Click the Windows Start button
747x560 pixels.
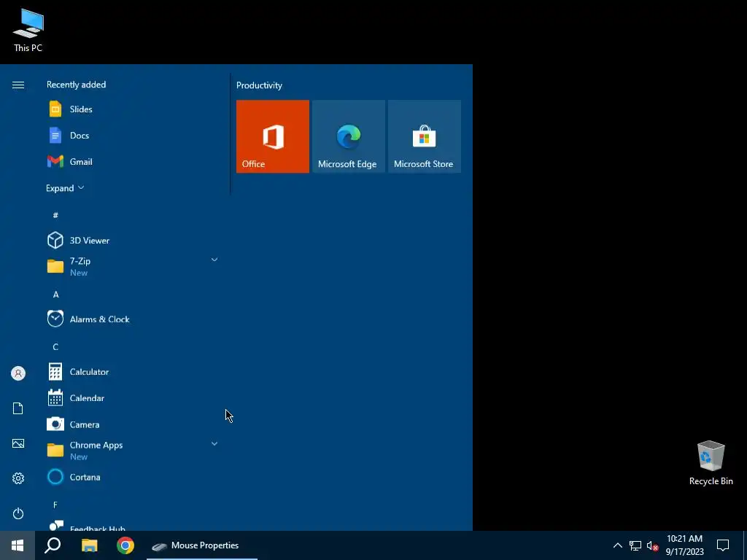18,545
